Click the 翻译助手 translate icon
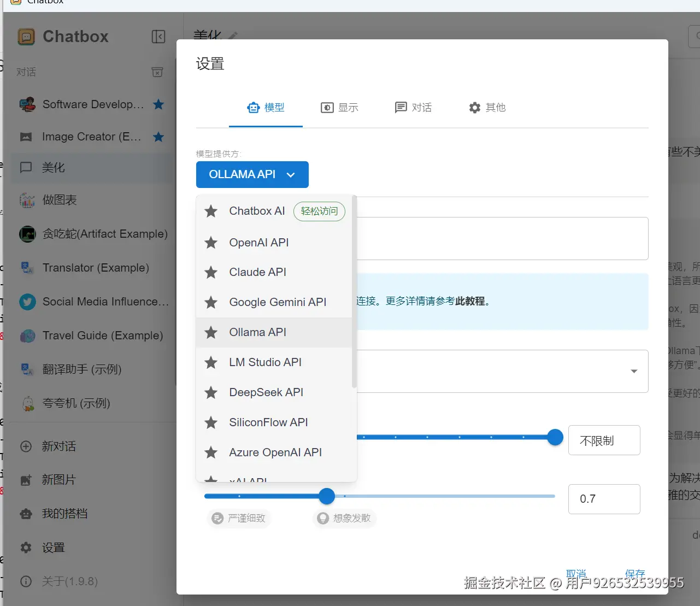The height and width of the screenshot is (606, 700). pyautogui.click(x=27, y=369)
